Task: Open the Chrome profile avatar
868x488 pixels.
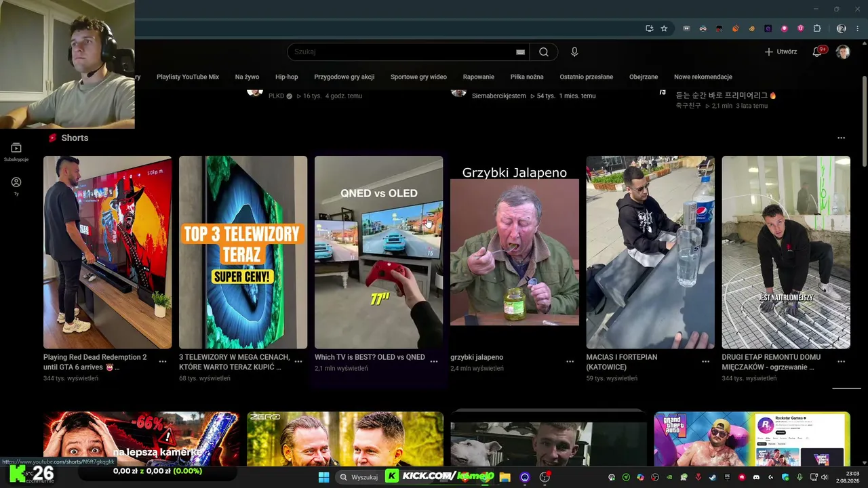Action: click(x=842, y=28)
